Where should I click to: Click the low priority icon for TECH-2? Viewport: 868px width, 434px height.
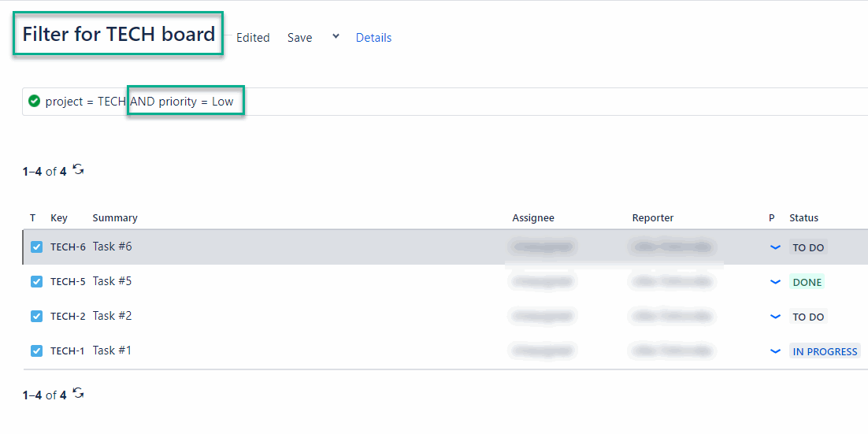pyautogui.click(x=775, y=317)
